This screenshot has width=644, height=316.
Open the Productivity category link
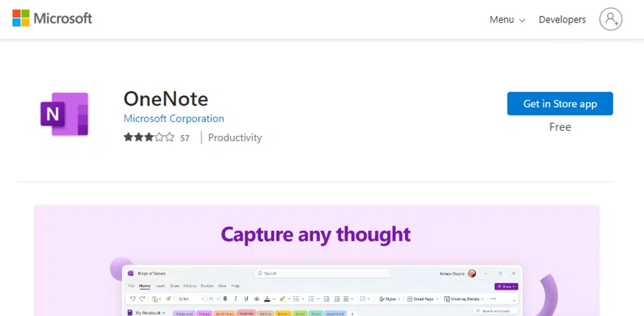pyautogui.click(x=235, y=138)
